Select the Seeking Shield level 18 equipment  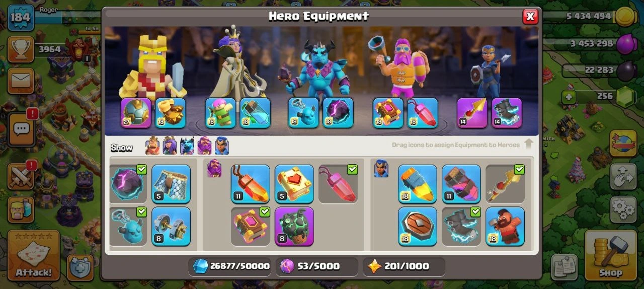[418, 226]
